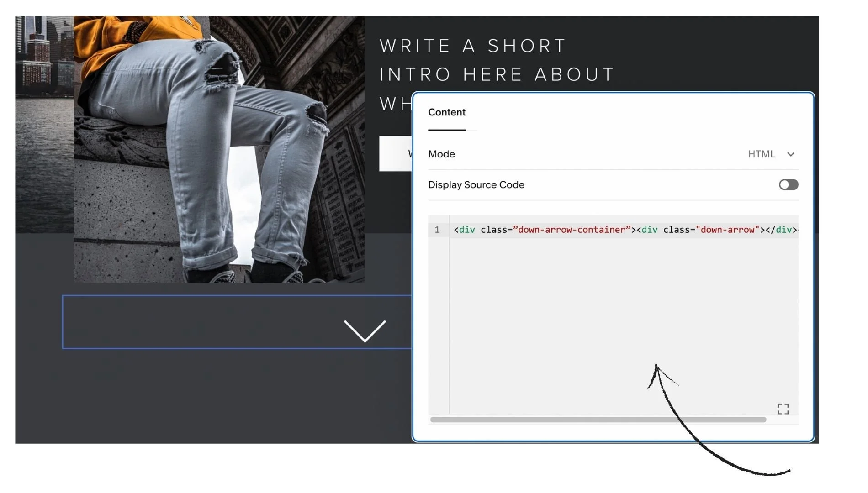Viewport: 868px width, 493px height.
Task: Select the Content panel header
Action: [446, 112]
